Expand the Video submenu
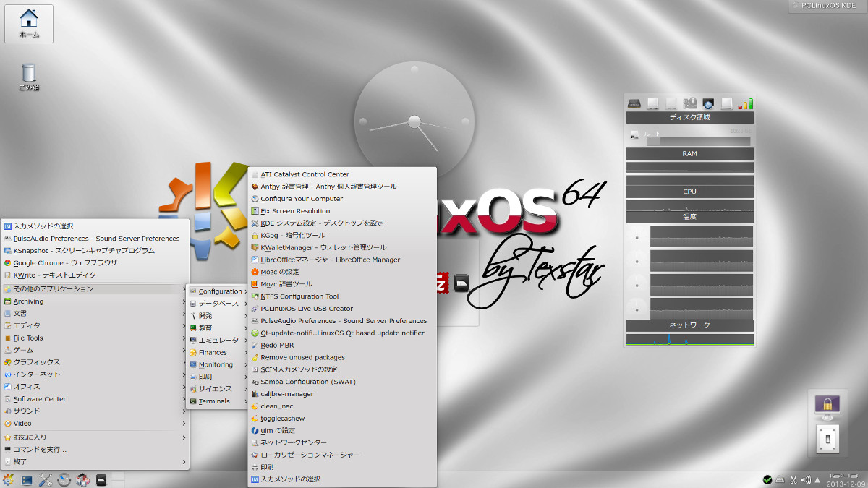The height and width of the screenshot is (488, 868). click(x=95, y=424)
